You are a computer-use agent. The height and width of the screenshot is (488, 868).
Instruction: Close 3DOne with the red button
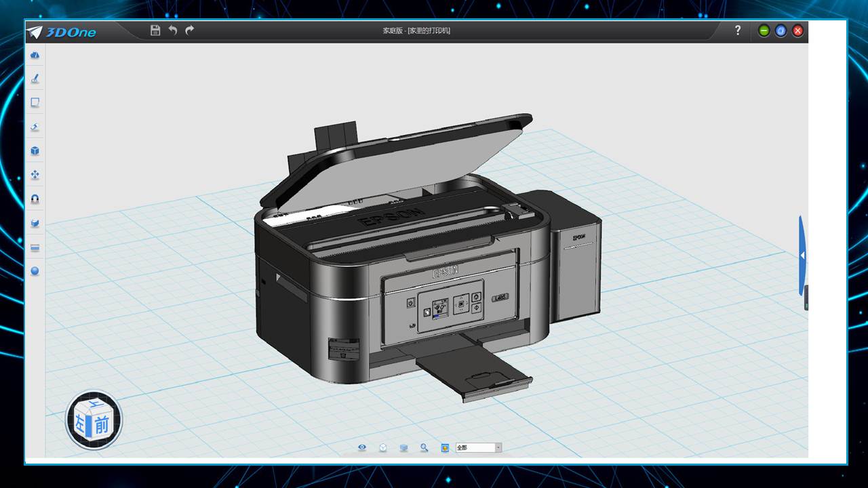click(x=798, y=30)
